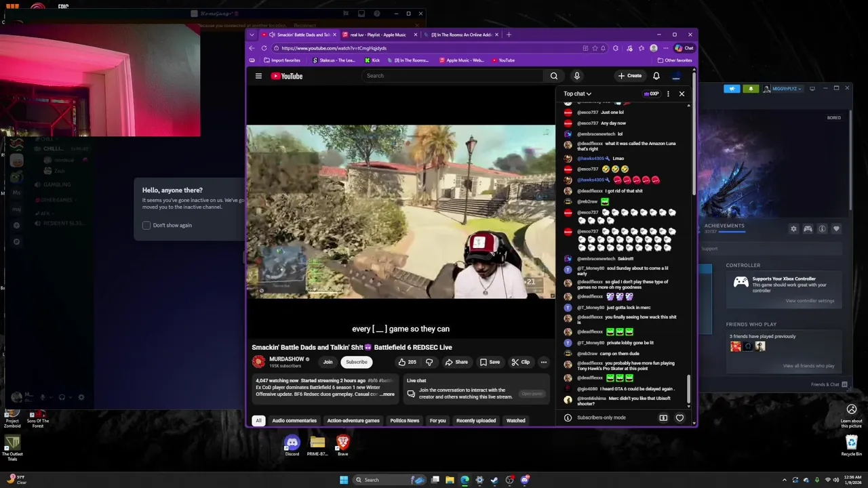Select the Action-adventure games chip
This screenshot has height=488, width=868.
click(x=353, y=420)
